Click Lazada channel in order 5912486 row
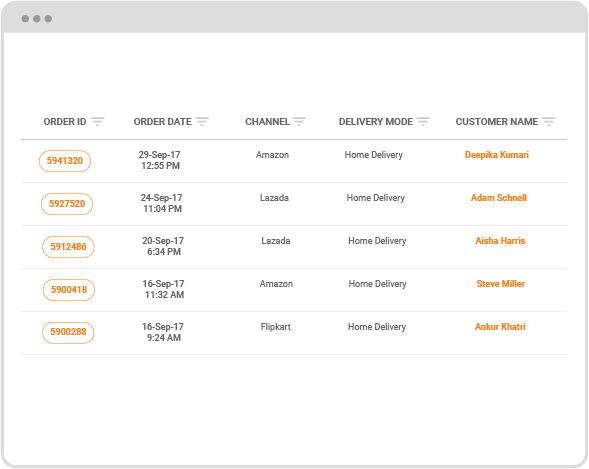Screen dimensions: 589x469 [276, 241]
